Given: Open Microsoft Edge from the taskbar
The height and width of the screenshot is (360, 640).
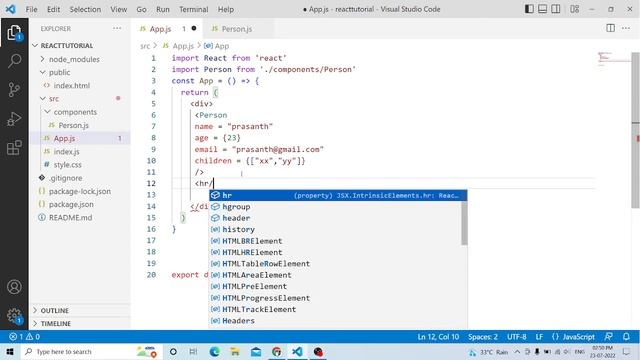Looking at the screenshot, I should 214,351.
